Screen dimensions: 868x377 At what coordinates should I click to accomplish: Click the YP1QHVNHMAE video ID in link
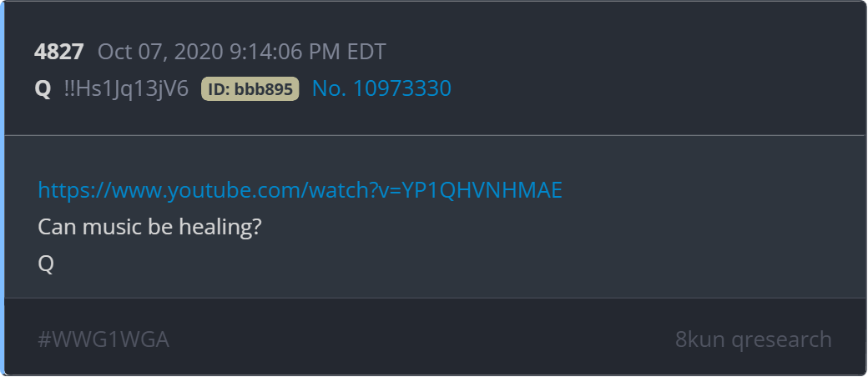[x=482, y=190]
